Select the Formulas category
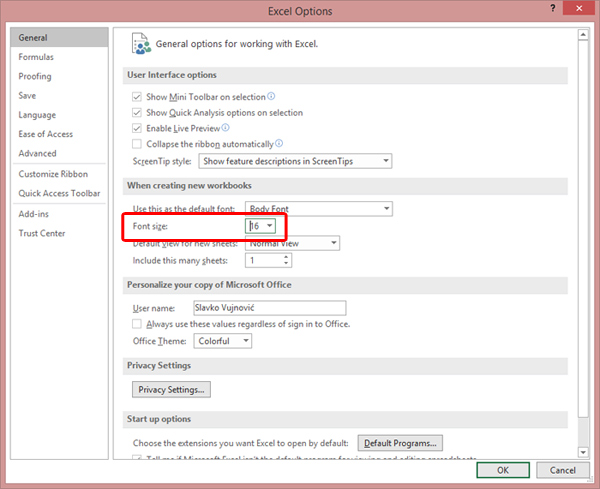This screenshot has height=489, width=600. [36, 57]
